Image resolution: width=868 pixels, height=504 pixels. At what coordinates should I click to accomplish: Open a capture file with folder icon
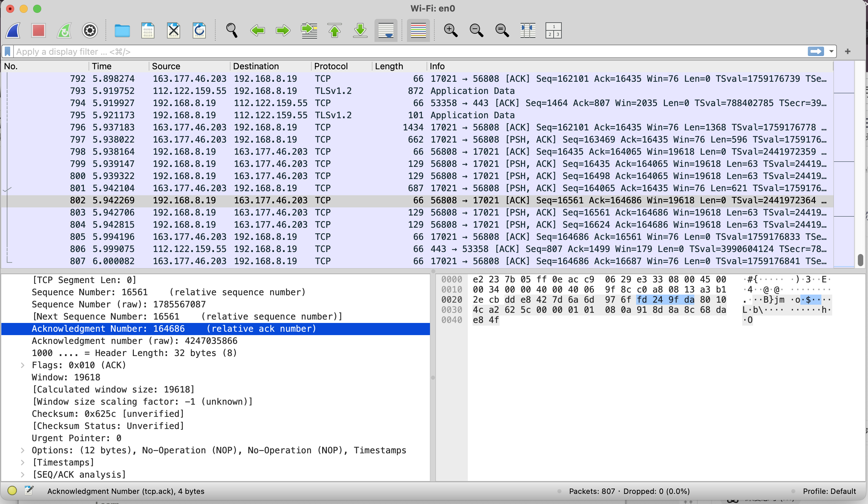tap(122, 31)
